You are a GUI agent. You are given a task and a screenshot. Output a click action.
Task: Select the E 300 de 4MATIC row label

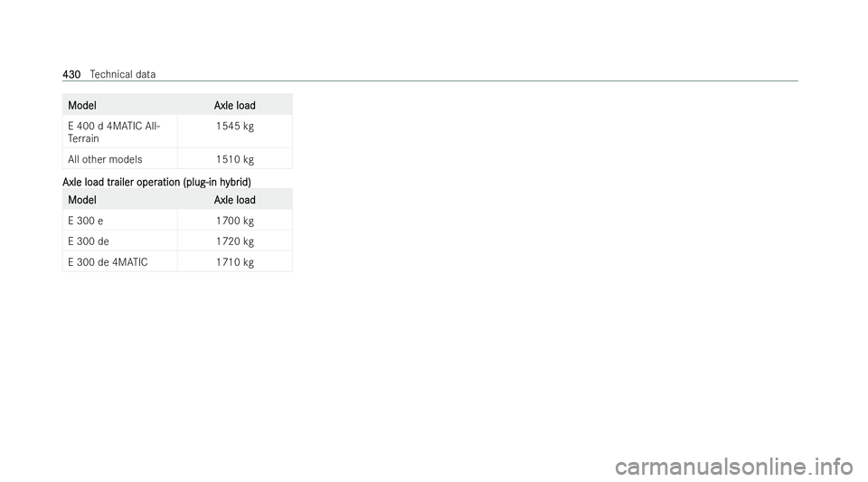click(108, 262)
